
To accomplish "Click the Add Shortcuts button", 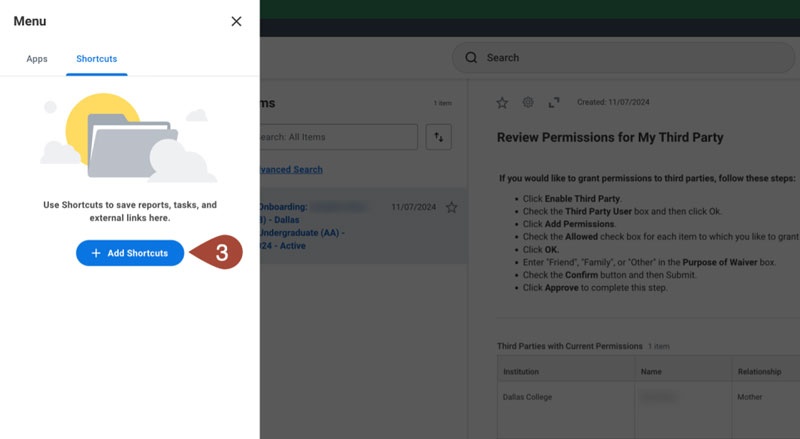I will (130, 253).
